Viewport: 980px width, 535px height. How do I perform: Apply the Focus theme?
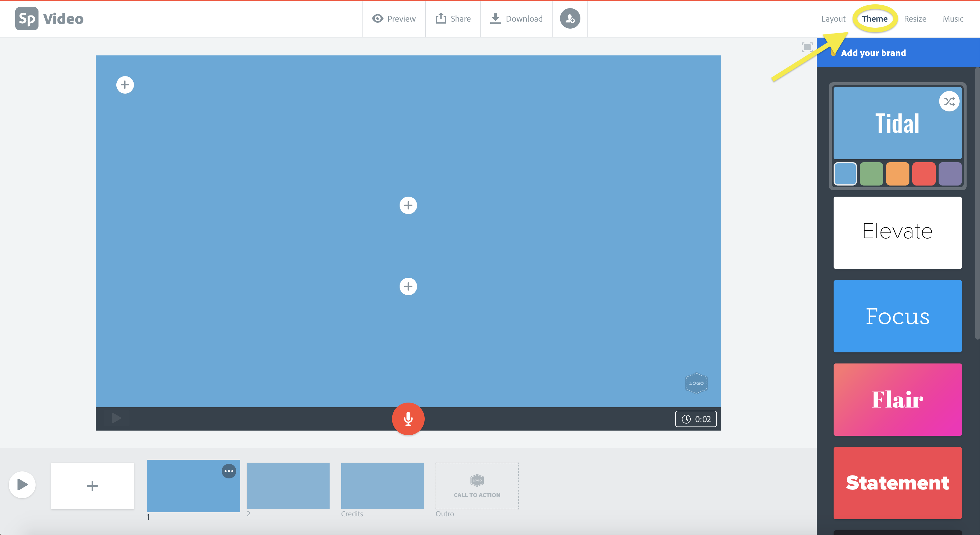897,316
